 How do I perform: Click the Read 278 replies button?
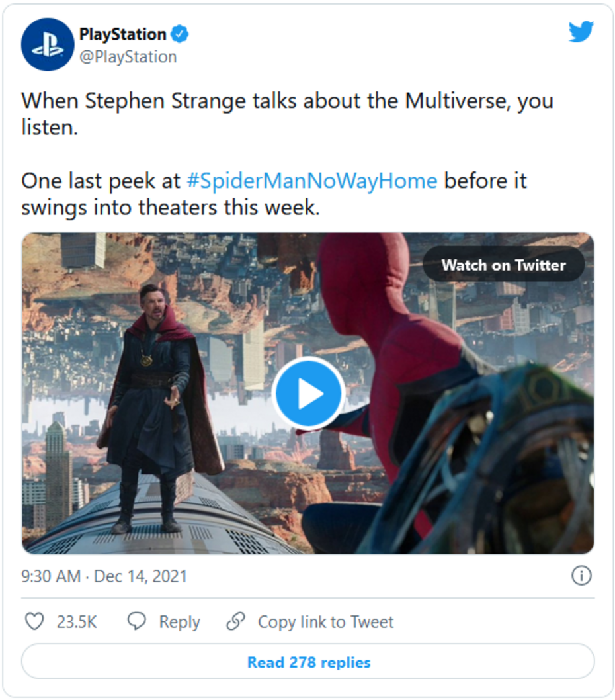308,662
